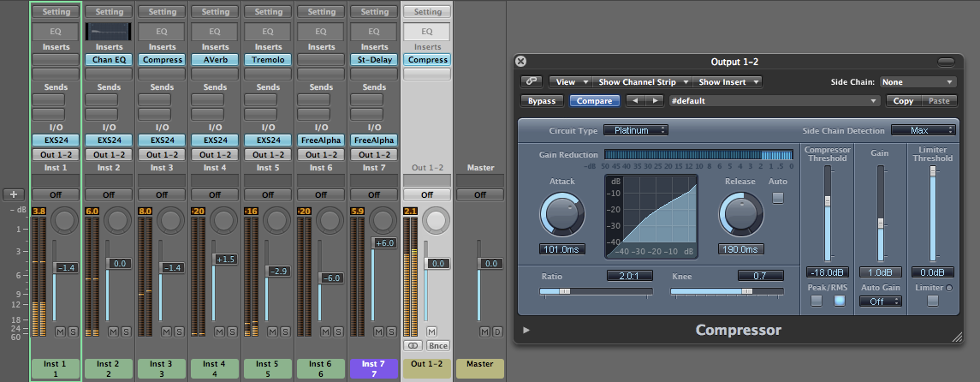
Task: Open the FreeAlpha instrument on Inst 6
Action: pos(321,140)
